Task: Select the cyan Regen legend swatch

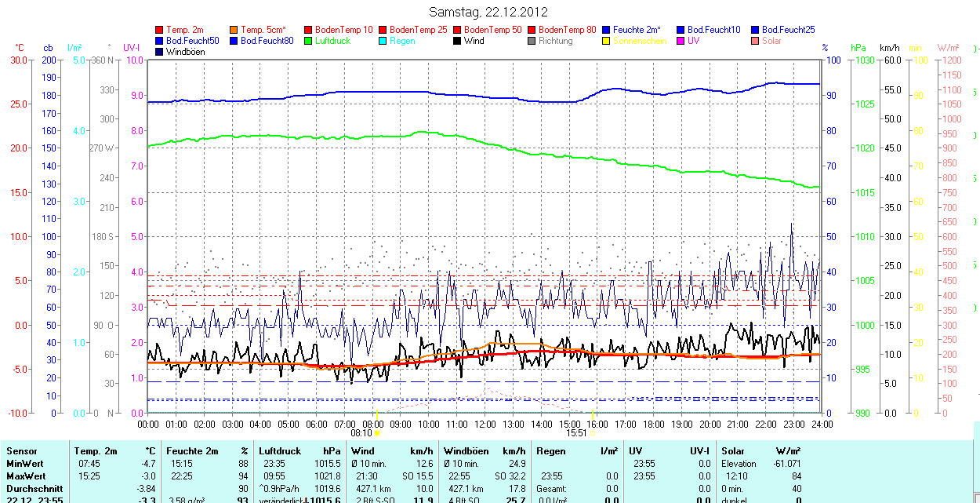Action: tap(383, 41)
